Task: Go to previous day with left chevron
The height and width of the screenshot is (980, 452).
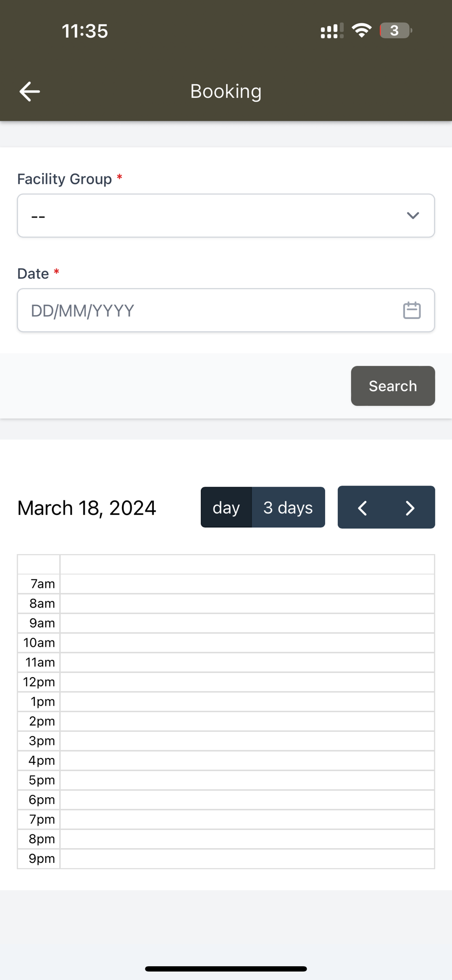Action: click(362, 508)
